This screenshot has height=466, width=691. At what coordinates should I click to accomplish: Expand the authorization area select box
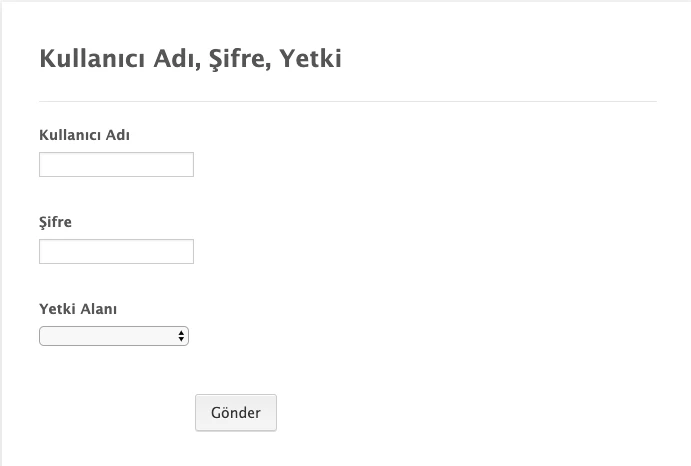coord(113,336)
